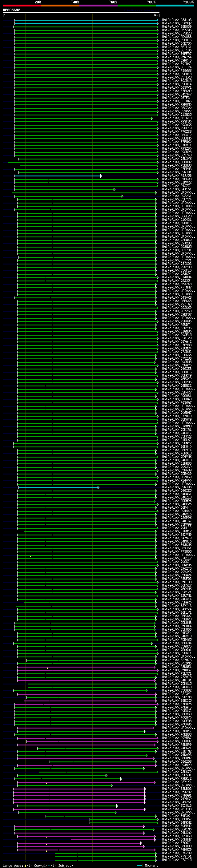Select the UniRef100_A7ST45 hit name

177,860
